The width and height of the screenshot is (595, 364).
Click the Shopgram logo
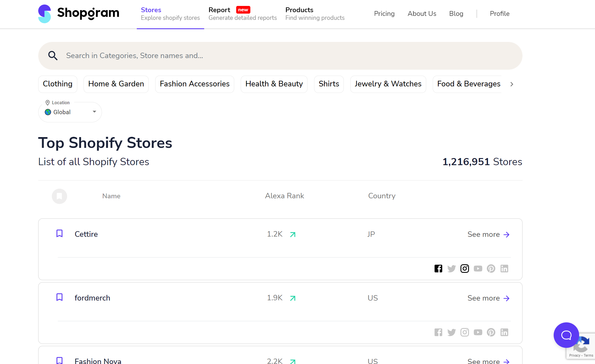79,14
